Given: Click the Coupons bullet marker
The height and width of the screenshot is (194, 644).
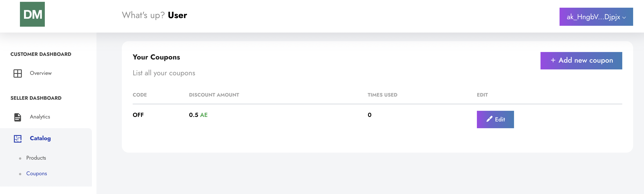Looking at the screenshot, I should click(x=20, y=174).
